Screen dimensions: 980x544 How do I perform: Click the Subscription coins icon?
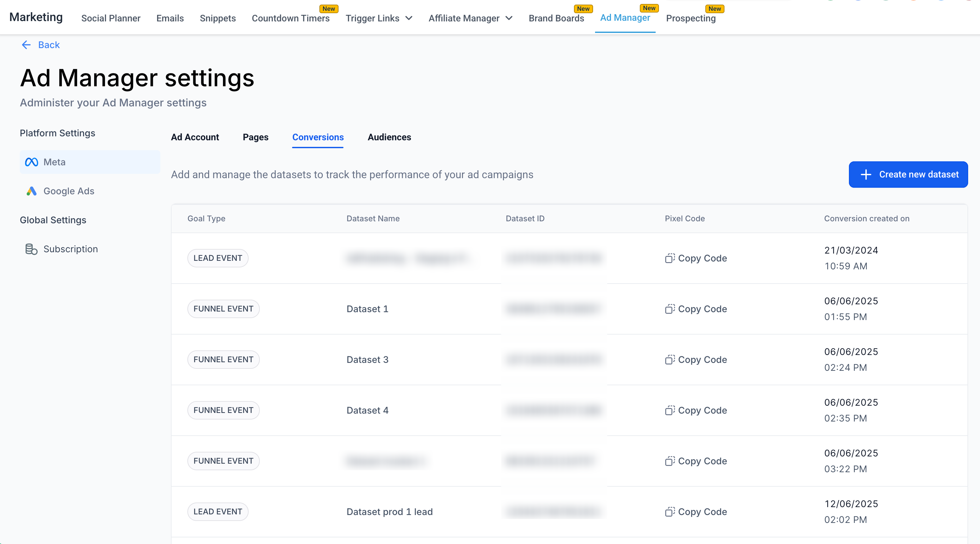click(x=31, y=249)
